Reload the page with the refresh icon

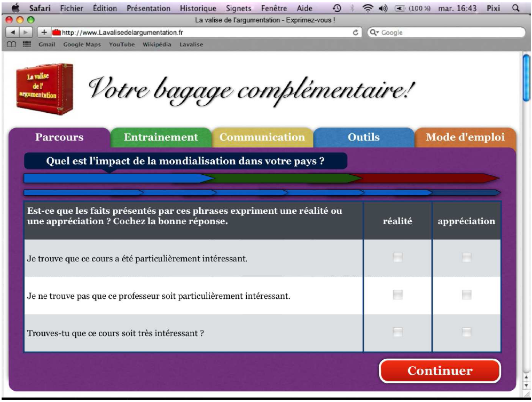356,33
